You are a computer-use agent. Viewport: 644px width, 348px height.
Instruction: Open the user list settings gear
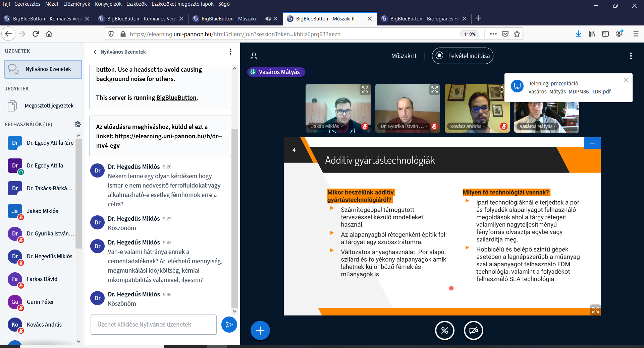[78, 124]
